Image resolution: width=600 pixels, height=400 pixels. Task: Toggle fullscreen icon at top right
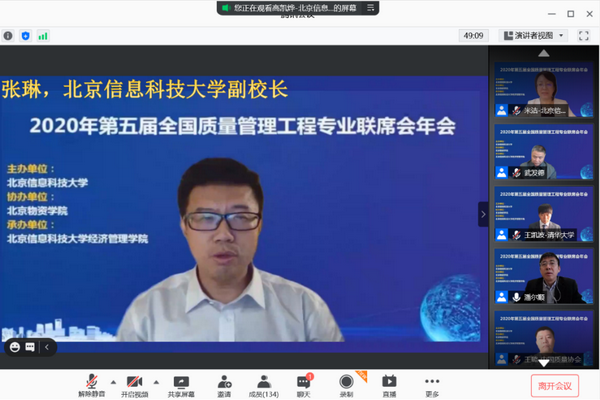(584, 35)
